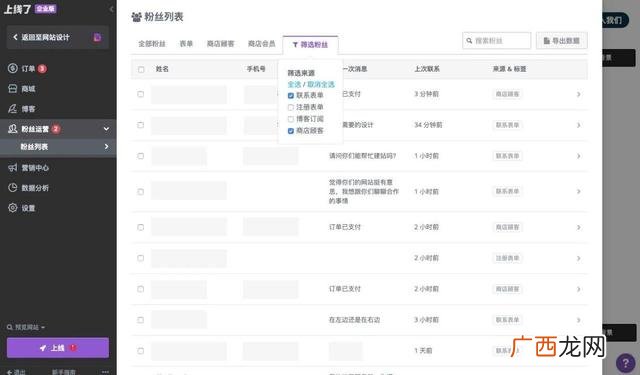This screenshot has height=375, width=640.
Task: Focus the 搜索粉丝 search field
Action: (497, 41)
